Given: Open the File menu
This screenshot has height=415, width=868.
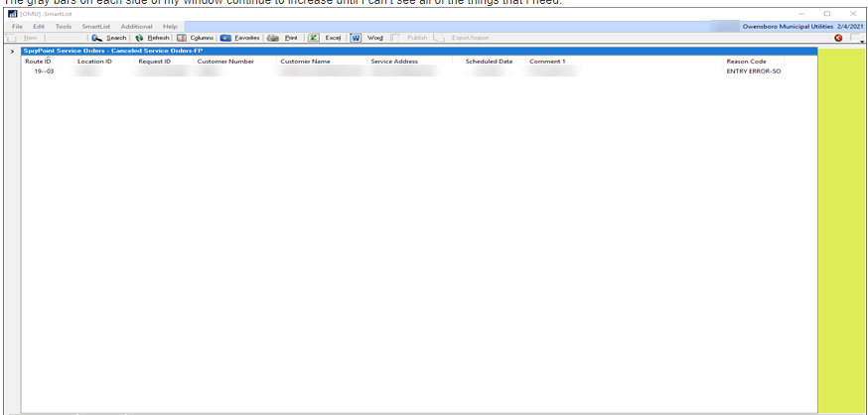Looking at the screenshot, I should pyautogui.click(x=17, y=26).
